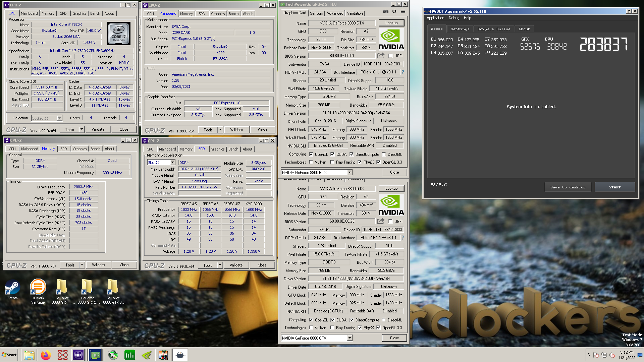The image size is (644, 362).
Task: Click the DRAM Frequency value 2003.3 MHz
Action: tap(84, 187)
